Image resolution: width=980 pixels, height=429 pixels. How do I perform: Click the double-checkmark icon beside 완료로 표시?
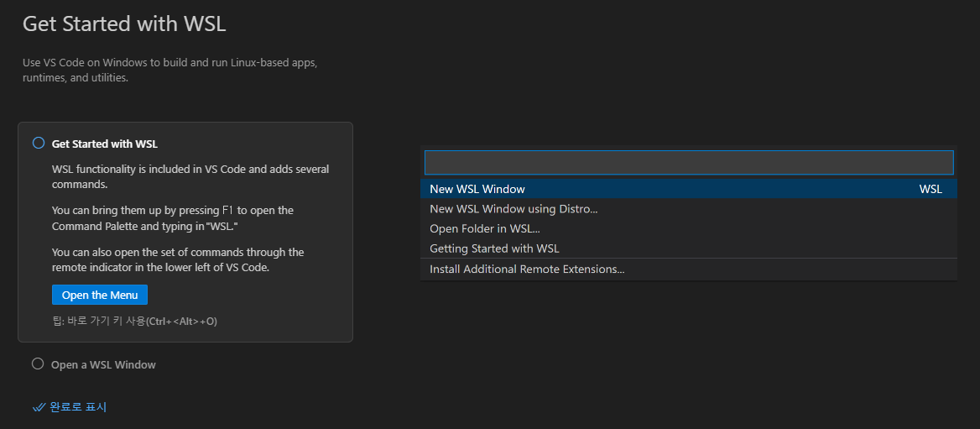[39, 408]
